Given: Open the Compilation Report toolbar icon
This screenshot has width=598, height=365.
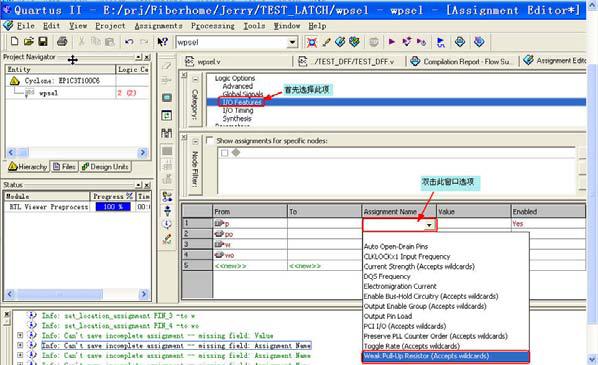Looking at the screenshot, I should click(460, 42).
